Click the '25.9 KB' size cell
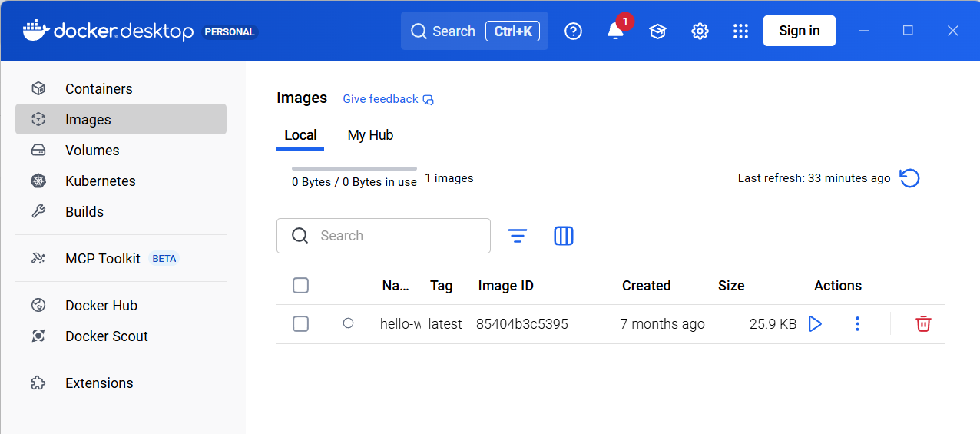980x434 pixels. (x=773, y=324)
